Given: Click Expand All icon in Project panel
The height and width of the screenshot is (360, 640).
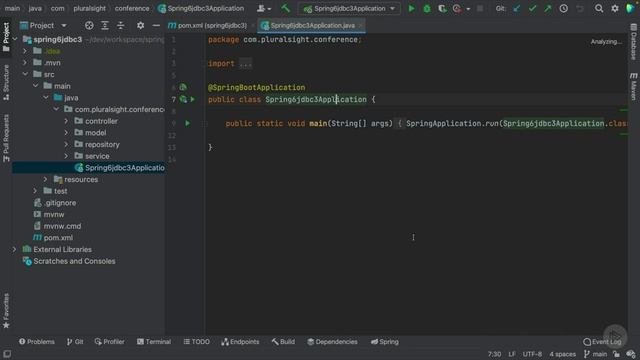Looking at the screenshot, I should pos(105,25).
